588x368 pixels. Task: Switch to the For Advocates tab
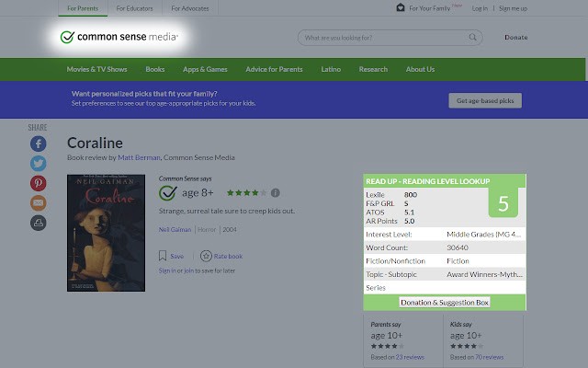click(190, 8)
